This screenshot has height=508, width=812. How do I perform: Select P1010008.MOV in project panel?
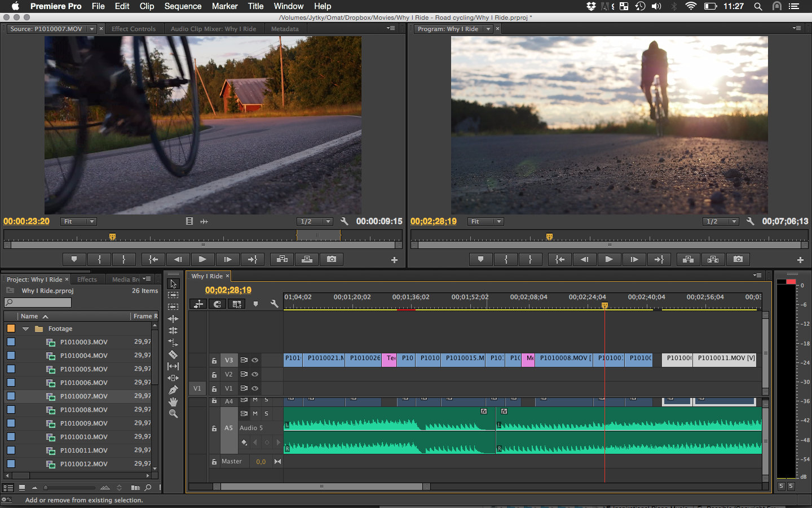(83, 410)
